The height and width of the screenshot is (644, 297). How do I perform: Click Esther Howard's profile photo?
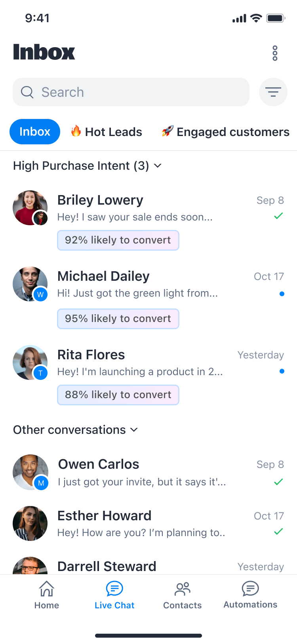click(30, 523)
